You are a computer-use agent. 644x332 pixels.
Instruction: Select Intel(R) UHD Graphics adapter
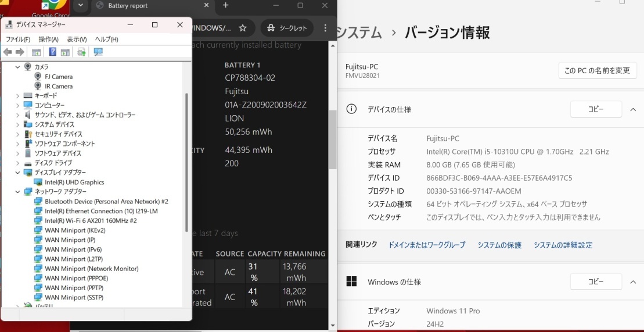(x=74, y=182)
